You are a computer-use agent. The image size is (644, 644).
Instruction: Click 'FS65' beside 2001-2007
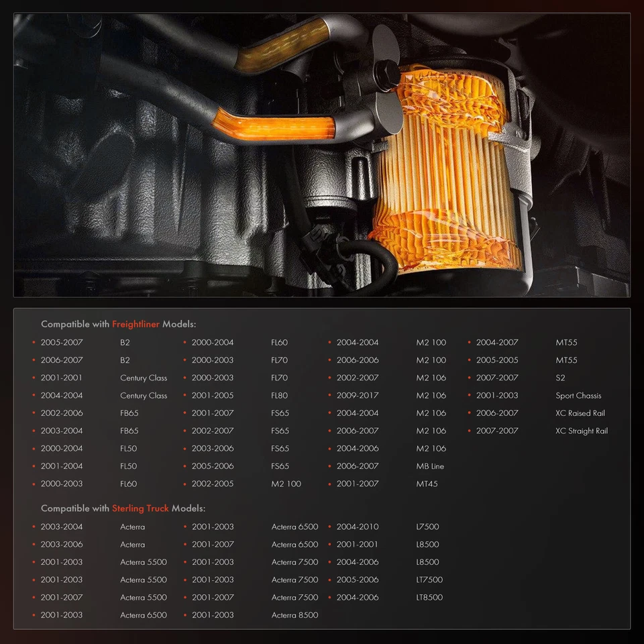[x=280, y=413]
